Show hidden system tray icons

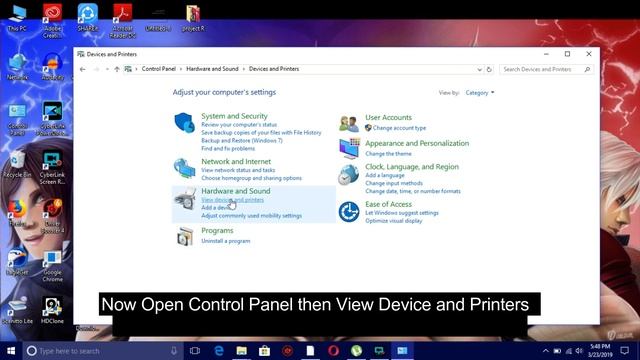tap(546, 351)
